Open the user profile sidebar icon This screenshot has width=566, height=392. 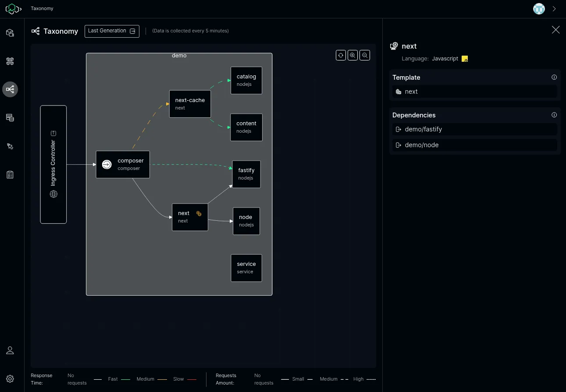pyautogui.click(x=10, y=350)
